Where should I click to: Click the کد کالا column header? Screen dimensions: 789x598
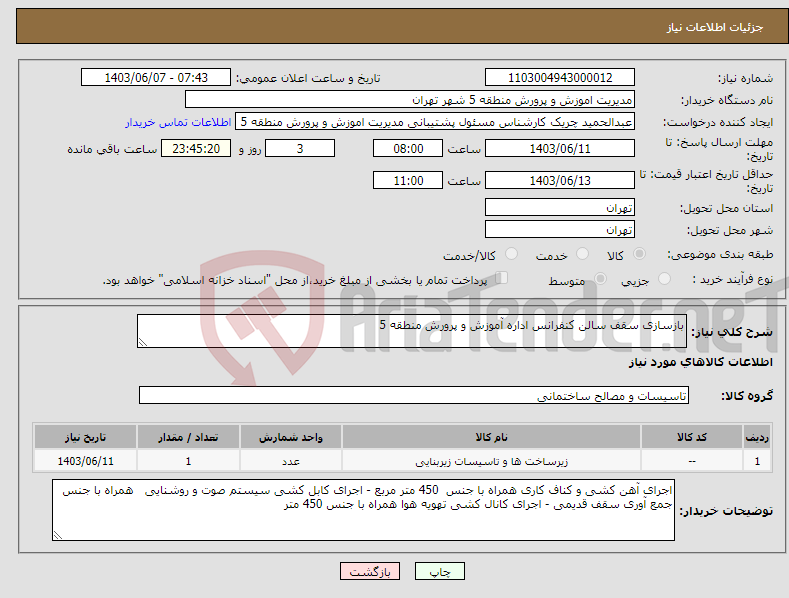tap(692, 437)
